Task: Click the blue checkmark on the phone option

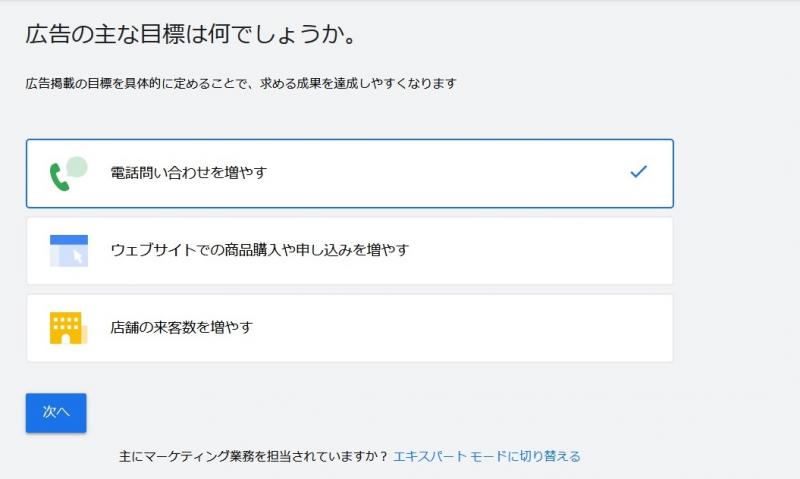Action: coord(638,172)
